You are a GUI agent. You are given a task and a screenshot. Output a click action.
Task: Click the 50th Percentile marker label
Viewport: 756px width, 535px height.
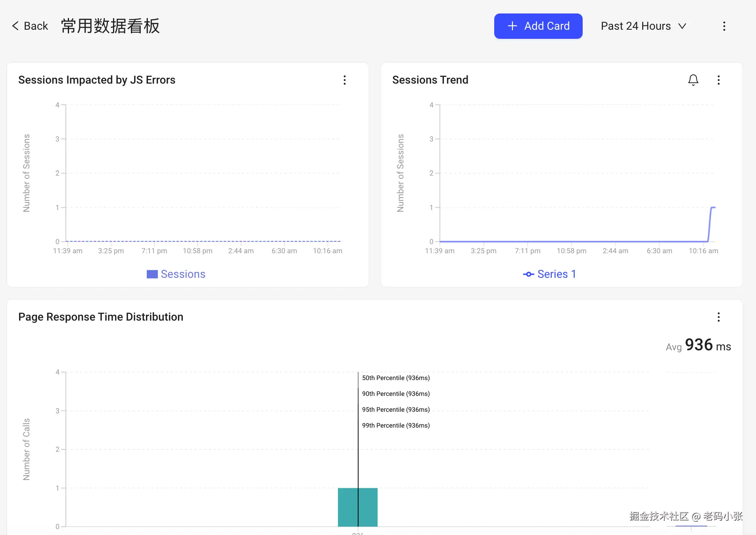pyautogui.click(x=395, y=378)
